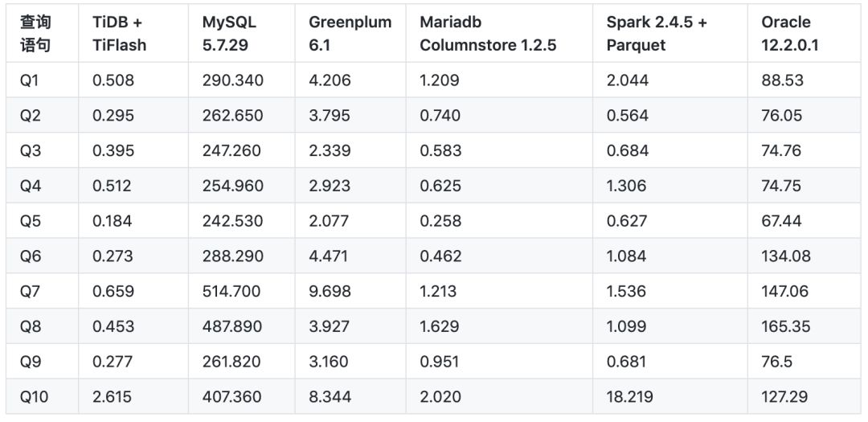The width and height of the screenshot is (868, 422).
Task: Select the cell showing 0.184
Action: 113,221
